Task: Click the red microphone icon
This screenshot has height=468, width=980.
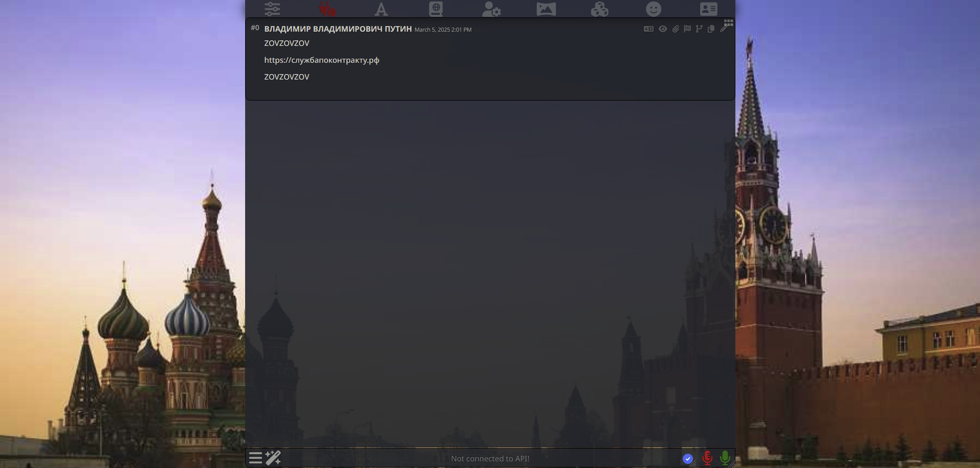Action: [x=707, y=458]
